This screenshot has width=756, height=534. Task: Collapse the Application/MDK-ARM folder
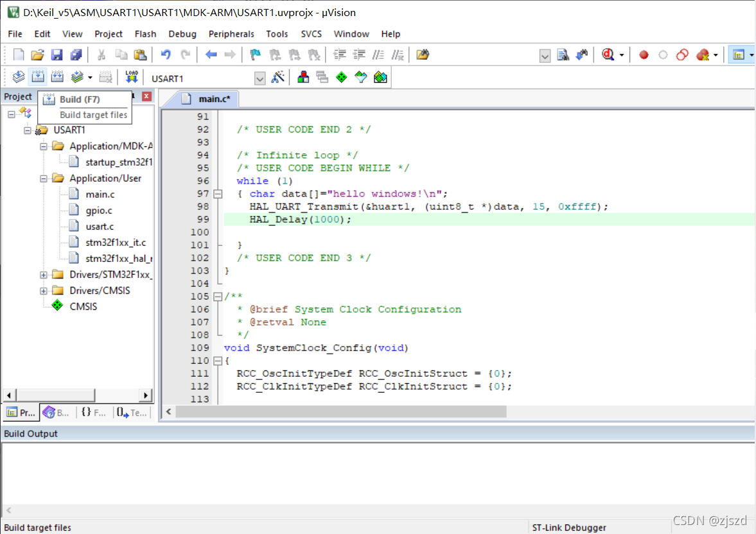(x=44, y=146)
